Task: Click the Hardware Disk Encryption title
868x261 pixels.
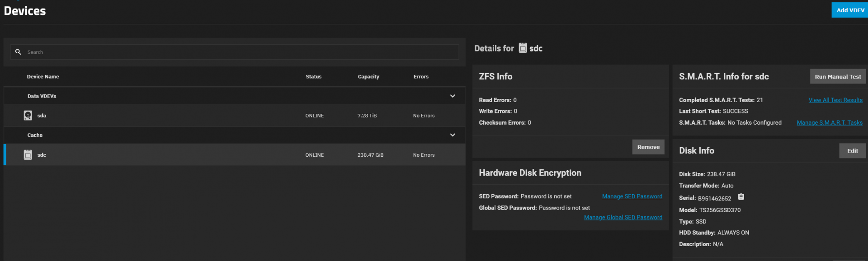Action: (x=530, y=173)
